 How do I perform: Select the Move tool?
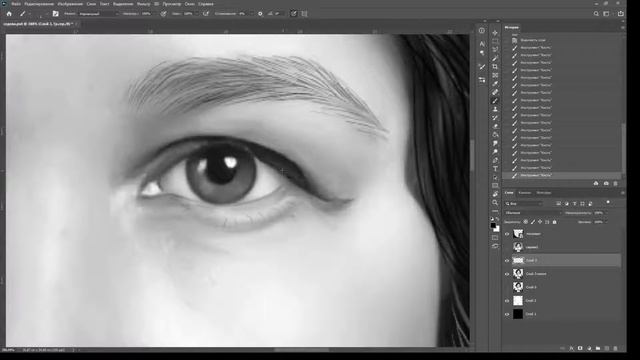(495, 33)
